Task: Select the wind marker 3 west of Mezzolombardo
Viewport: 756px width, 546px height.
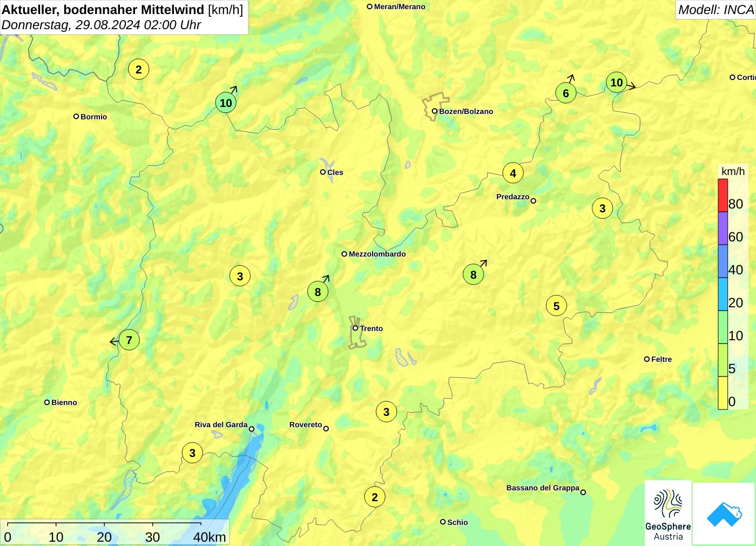Action: point(240,276)
